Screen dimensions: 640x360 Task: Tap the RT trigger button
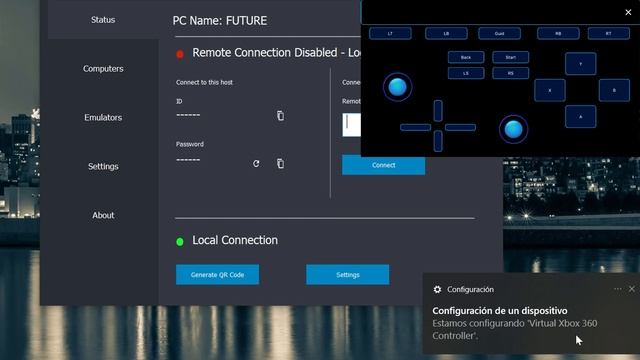pyautogui.click(x=609, y=33)
